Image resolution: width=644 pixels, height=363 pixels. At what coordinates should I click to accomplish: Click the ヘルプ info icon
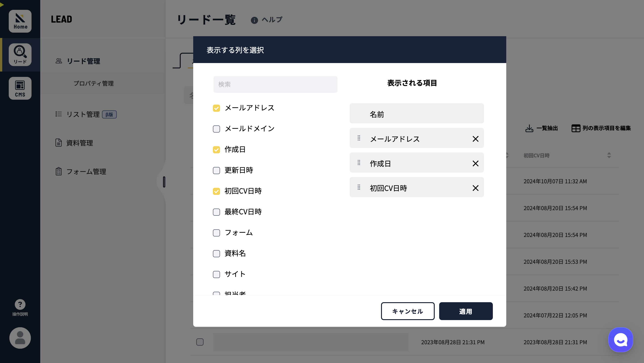[254, 20]
